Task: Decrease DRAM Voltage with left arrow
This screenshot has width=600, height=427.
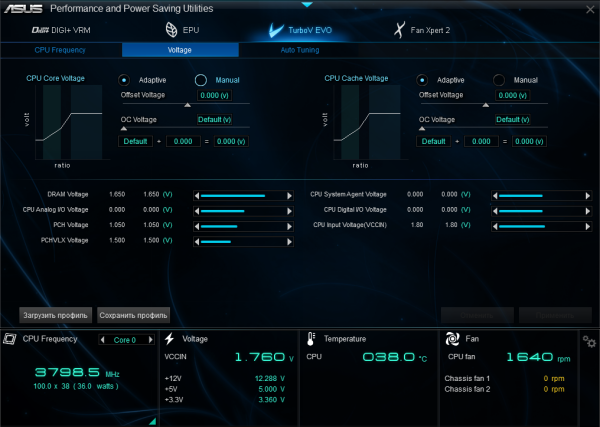Action: coord(197,196)
